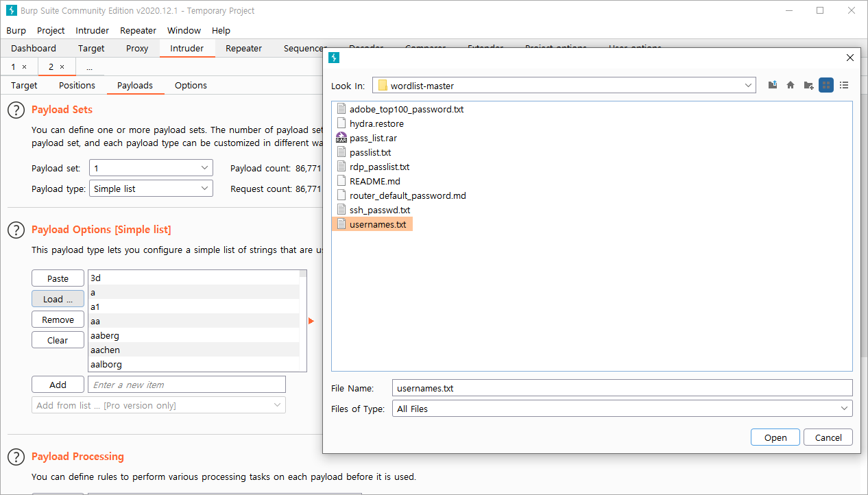
Task: Select the aalborg payload entry
Action: click(193, 364)
